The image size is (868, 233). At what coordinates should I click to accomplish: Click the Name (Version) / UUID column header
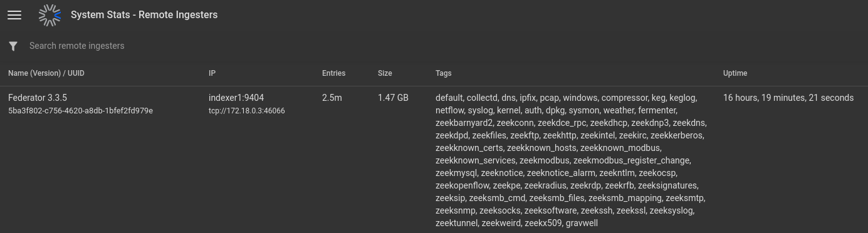point(46,73)
